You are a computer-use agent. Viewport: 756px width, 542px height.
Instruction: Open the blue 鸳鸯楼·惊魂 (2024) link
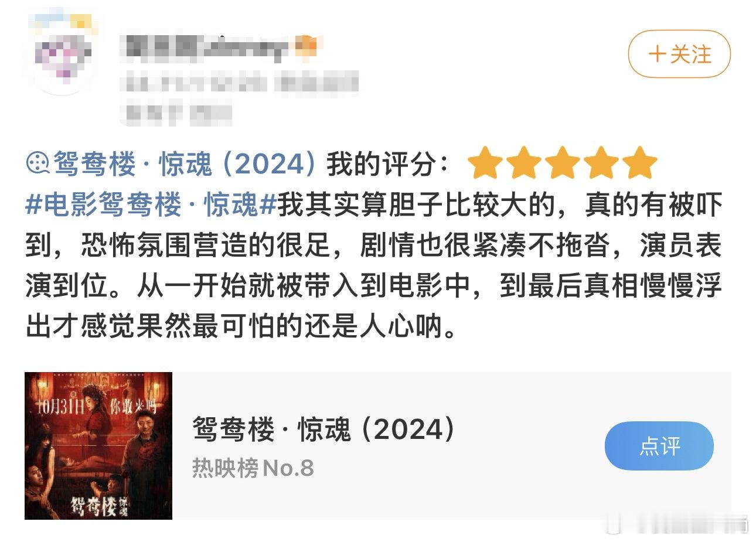[x=186, y=163]
